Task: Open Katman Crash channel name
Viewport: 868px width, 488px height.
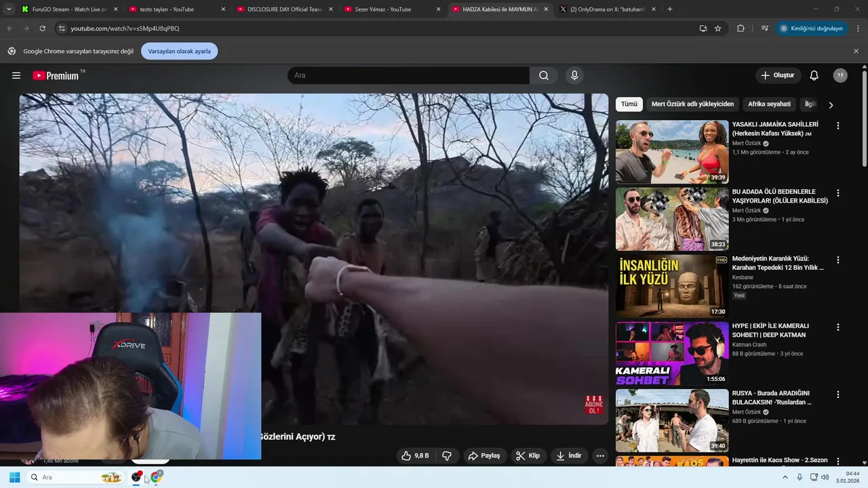Action: coord(749,344)
